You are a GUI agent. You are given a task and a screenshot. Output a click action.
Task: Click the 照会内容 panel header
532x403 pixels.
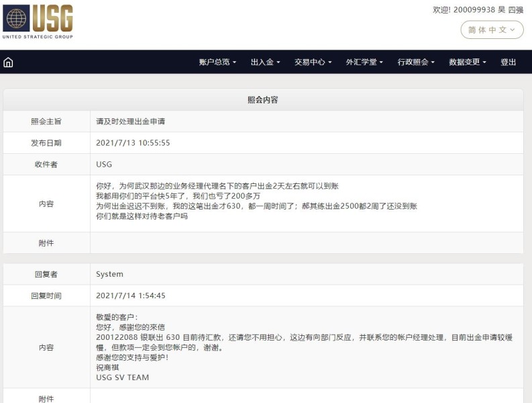[263, 99]
